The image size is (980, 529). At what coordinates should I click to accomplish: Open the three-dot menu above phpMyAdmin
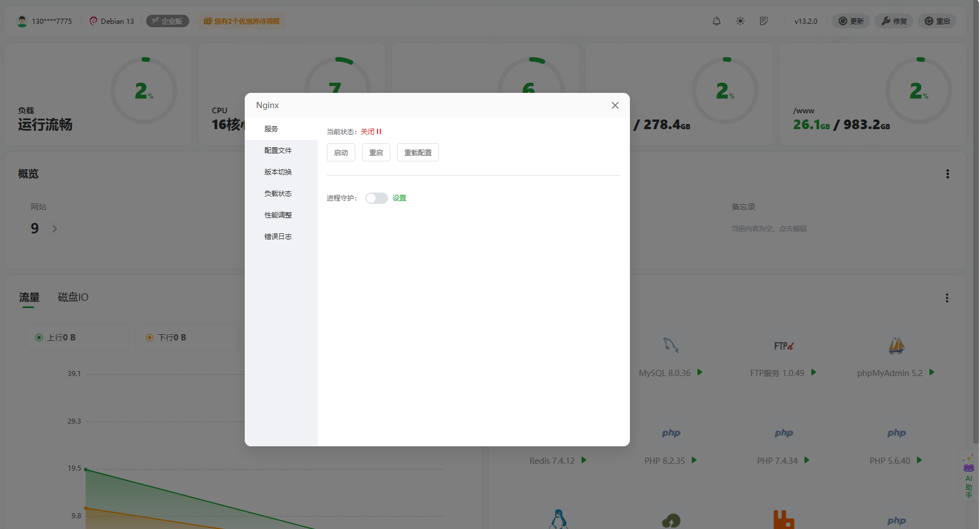pyautogui.click(x=947, y=298)
